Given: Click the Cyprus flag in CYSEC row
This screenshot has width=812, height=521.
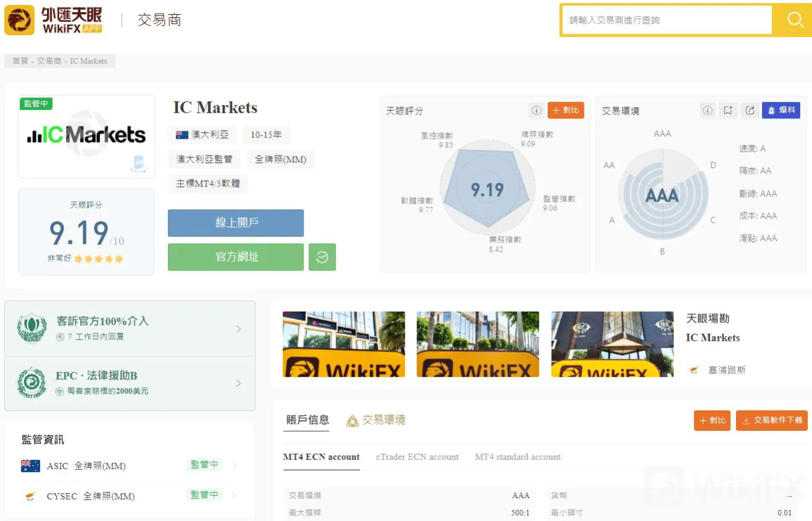Looking at the screenshot, I should 30,496.
